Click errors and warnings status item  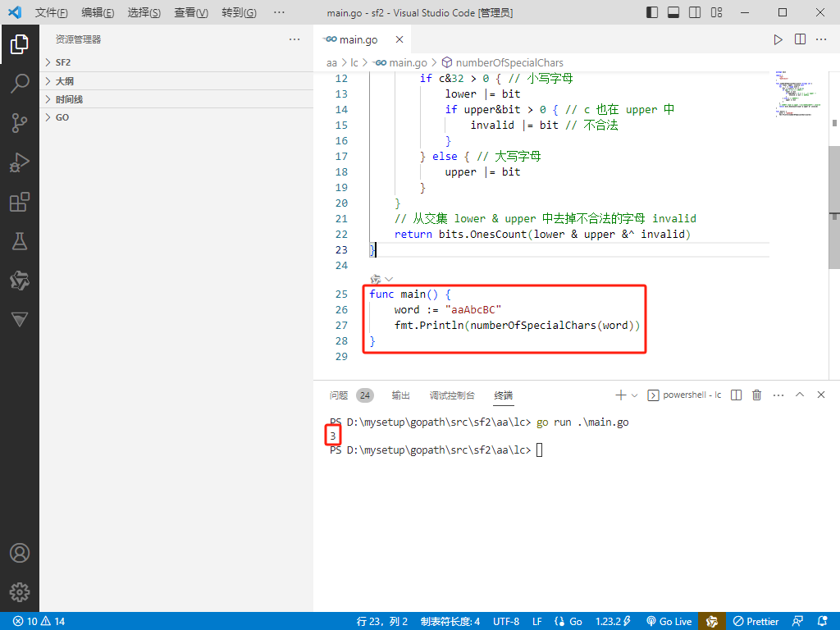click(39, 622)
